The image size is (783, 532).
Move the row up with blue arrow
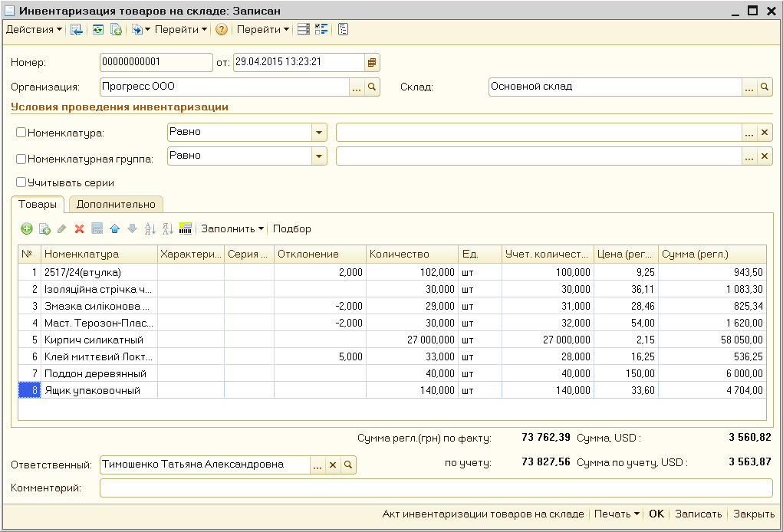coord(115,228)
